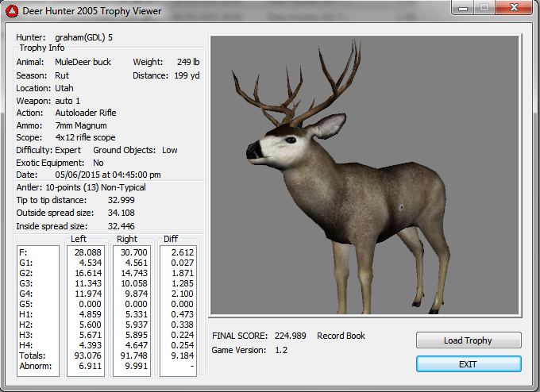Click the 4x12 rifle scope text

[x=85, y=137]
